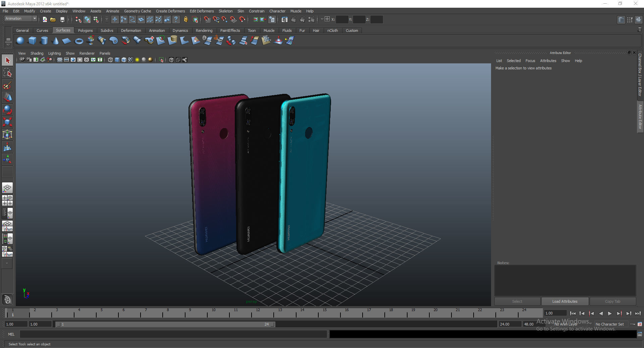
Task: Create a NURBS Cube from shelf
Action: pos(32,41)
